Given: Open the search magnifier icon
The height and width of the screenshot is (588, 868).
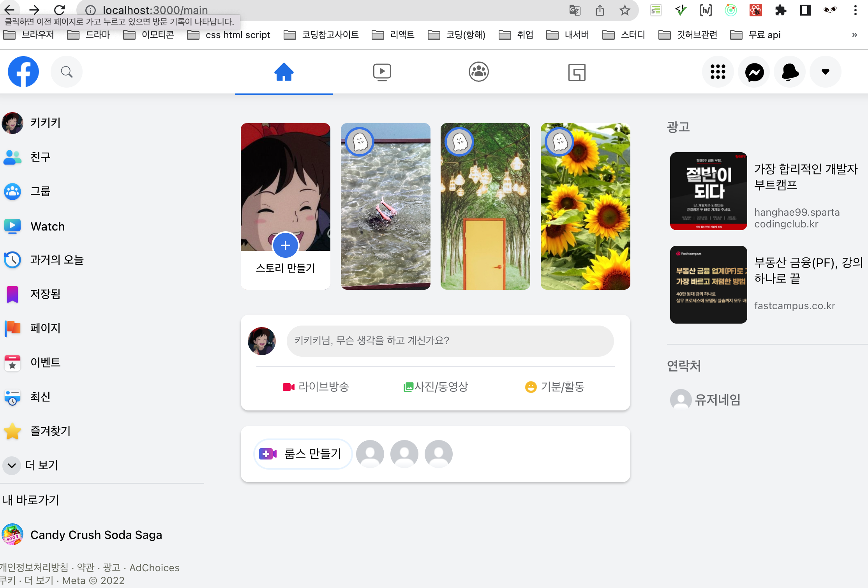Looking at the screenshot, I should pos(67,72).
